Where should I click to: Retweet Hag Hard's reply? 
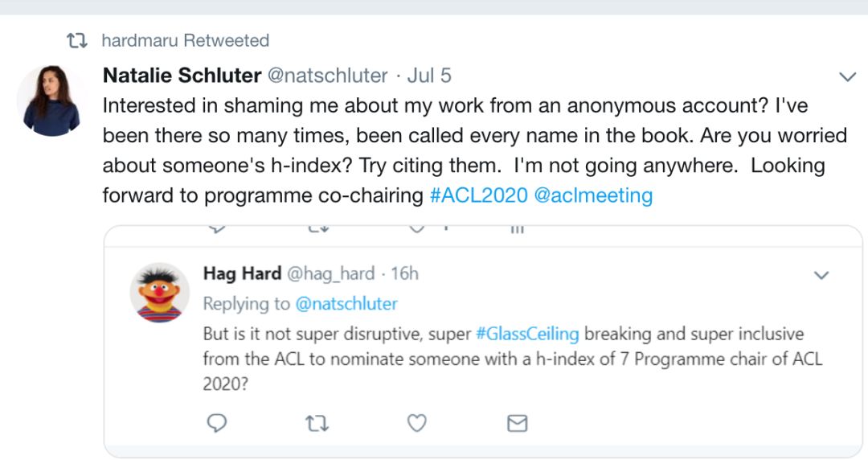pyautogui.click(x=317, y=423)
